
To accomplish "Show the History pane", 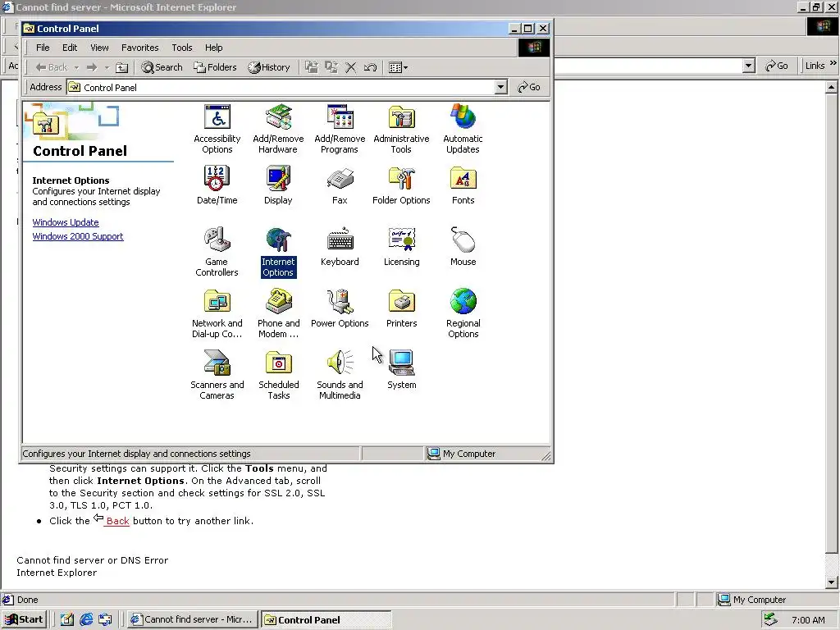I will 269,67.
